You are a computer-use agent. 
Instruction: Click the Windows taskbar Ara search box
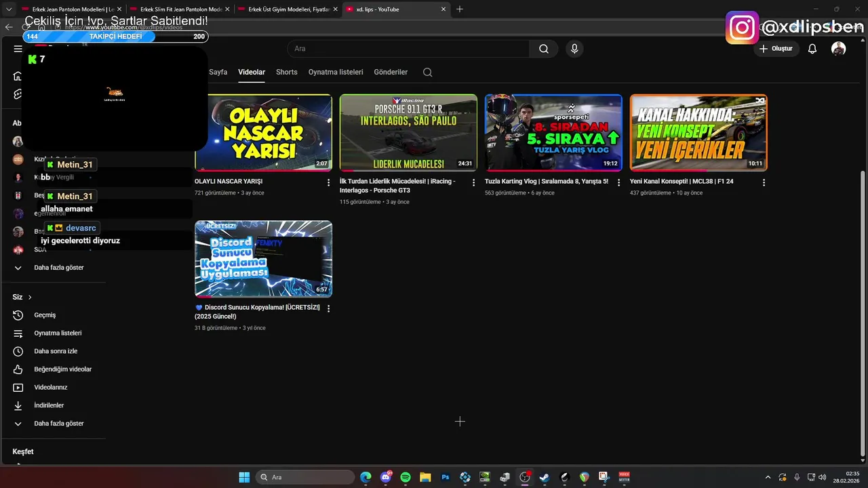click(305, 477)
